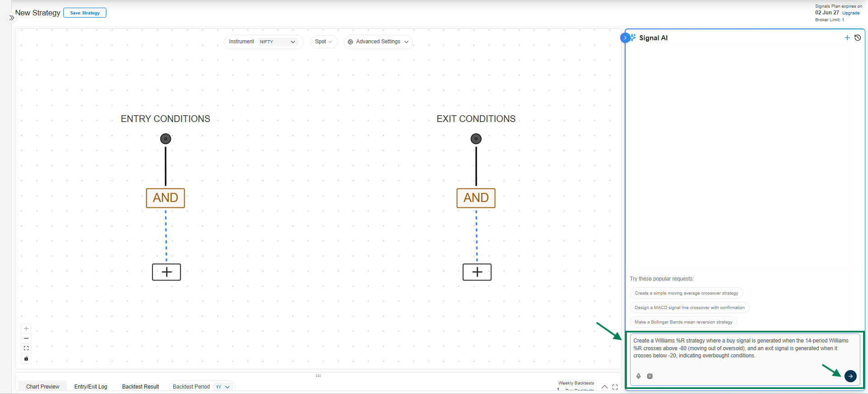868x394 pixels.
Task: Zoom out on the strategy canvas
Action: point(26,338)
